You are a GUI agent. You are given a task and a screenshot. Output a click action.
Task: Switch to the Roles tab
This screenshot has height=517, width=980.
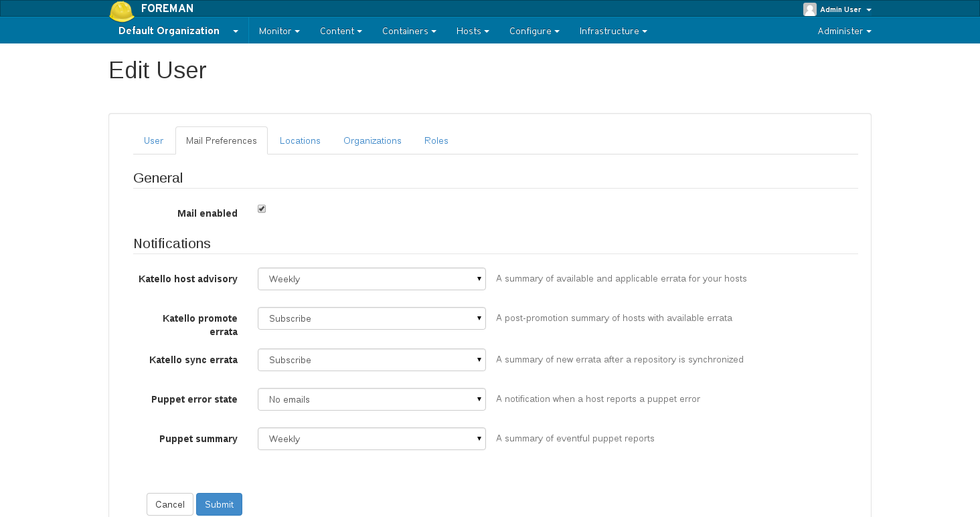point(436,140)
